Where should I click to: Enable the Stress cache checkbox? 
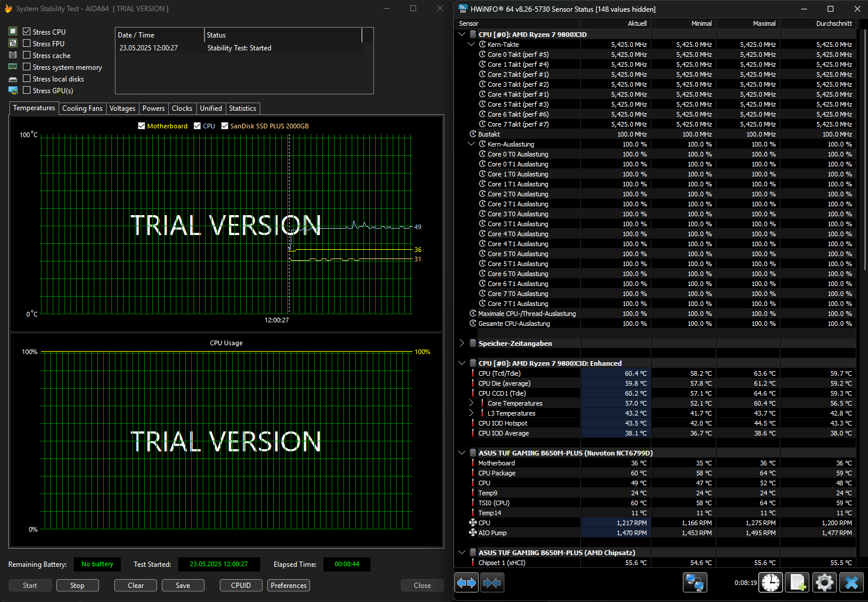coord(26,55)
